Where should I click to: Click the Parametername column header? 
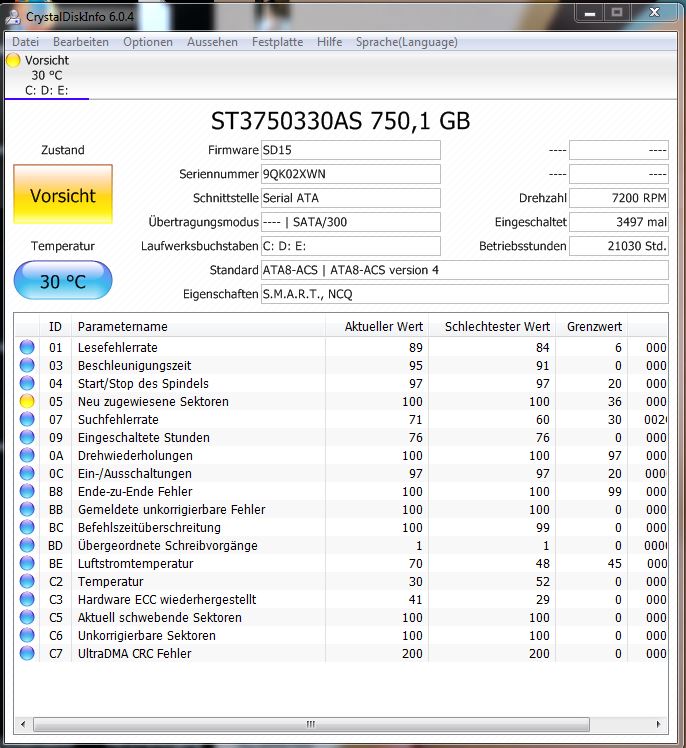click(x=198, y=326)
